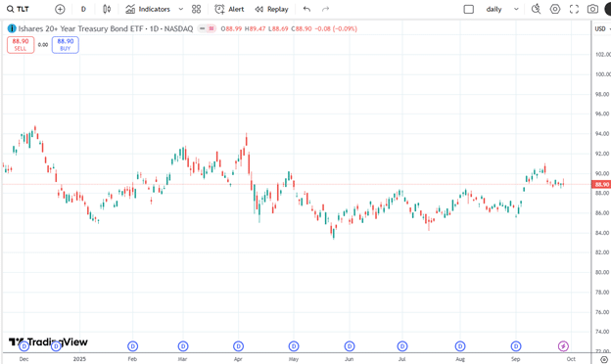Screen dimensions: 611x364
Task: Undo the last chart action
Action: tap(307, 9)
